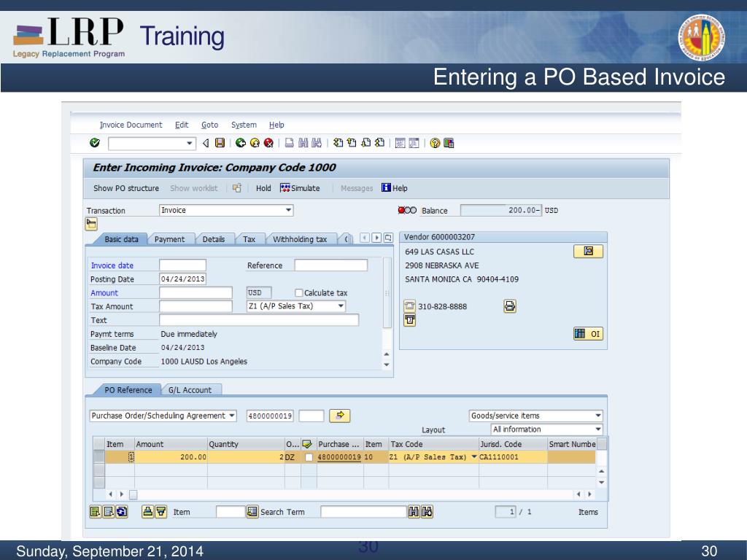This screenshot has width=747, height=560.
Task: Click the tab list icon next to tab arrows
Action: 388,237
